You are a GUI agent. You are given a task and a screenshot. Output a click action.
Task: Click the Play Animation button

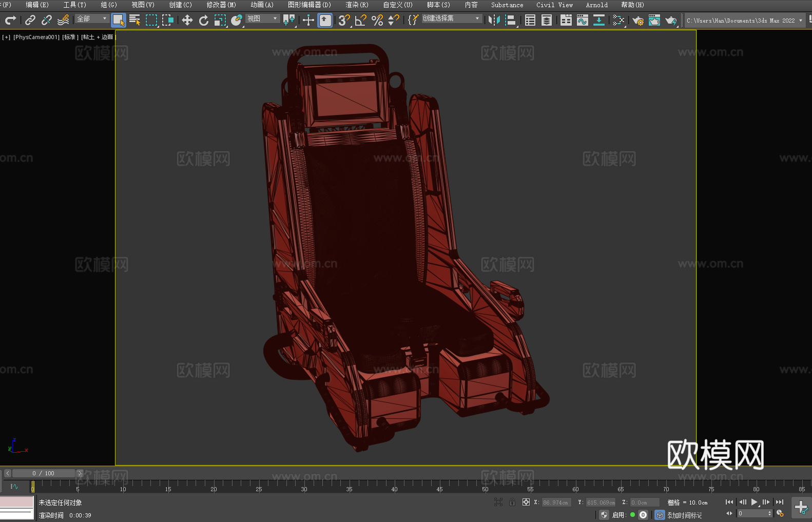tap(755, 502)
